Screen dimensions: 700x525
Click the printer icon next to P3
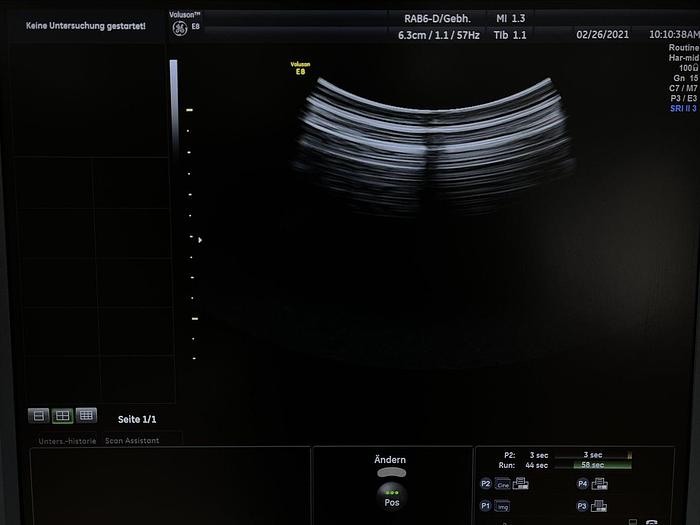(x=599, y=506)
